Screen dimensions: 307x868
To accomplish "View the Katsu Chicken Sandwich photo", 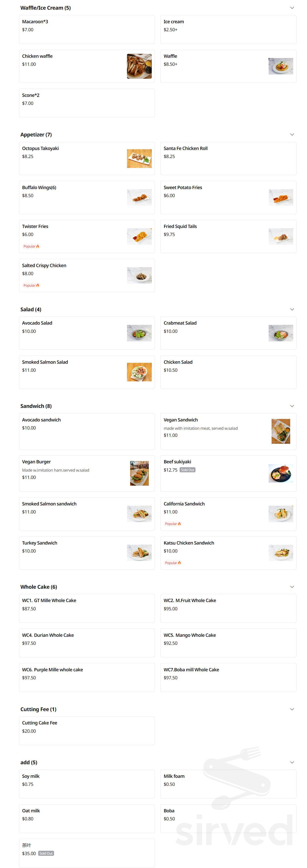I will [x=280, y=553].
